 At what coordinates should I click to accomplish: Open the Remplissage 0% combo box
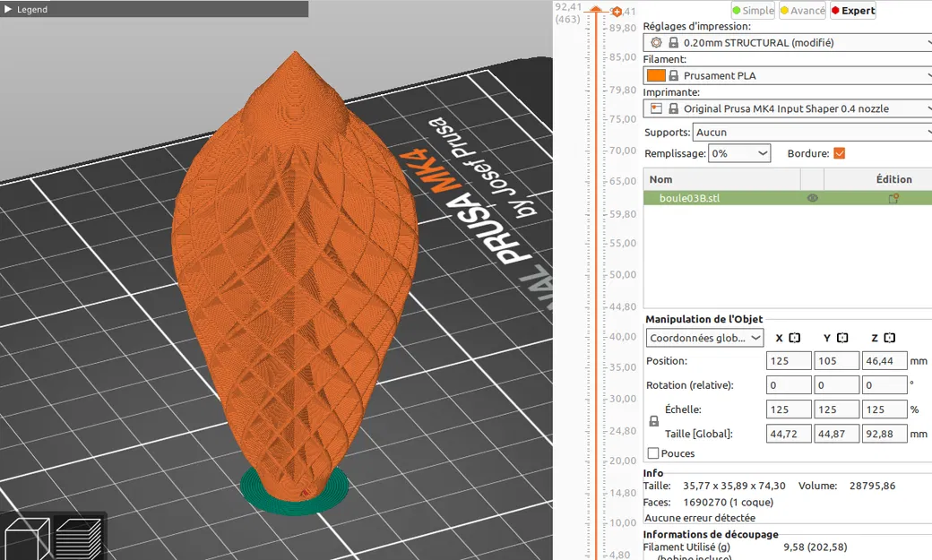click(739, 153)
